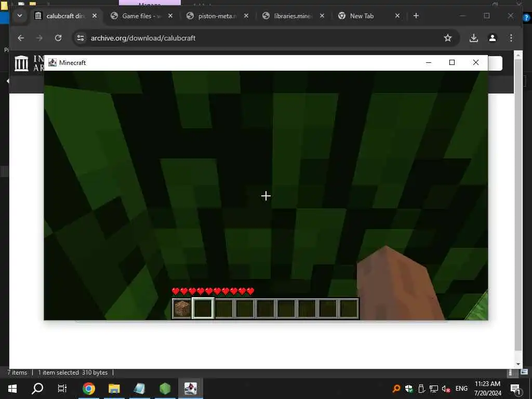
Task: Click the page vertical scrollbar
Action: tap(518, 205)
